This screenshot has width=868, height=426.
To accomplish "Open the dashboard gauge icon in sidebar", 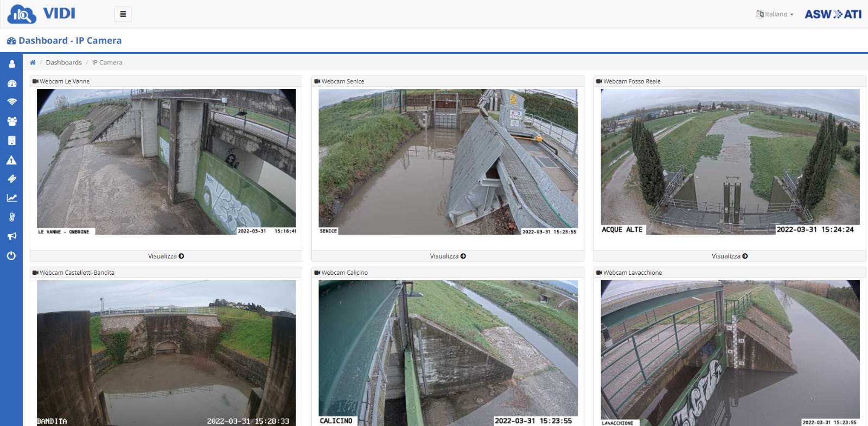I will (x=11, y=83).
